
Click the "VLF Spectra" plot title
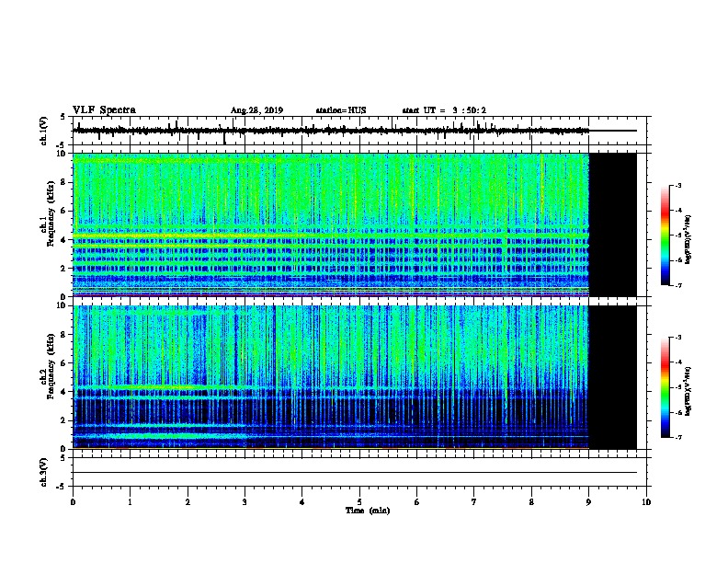pyautogui.click(x=104, y=110)
